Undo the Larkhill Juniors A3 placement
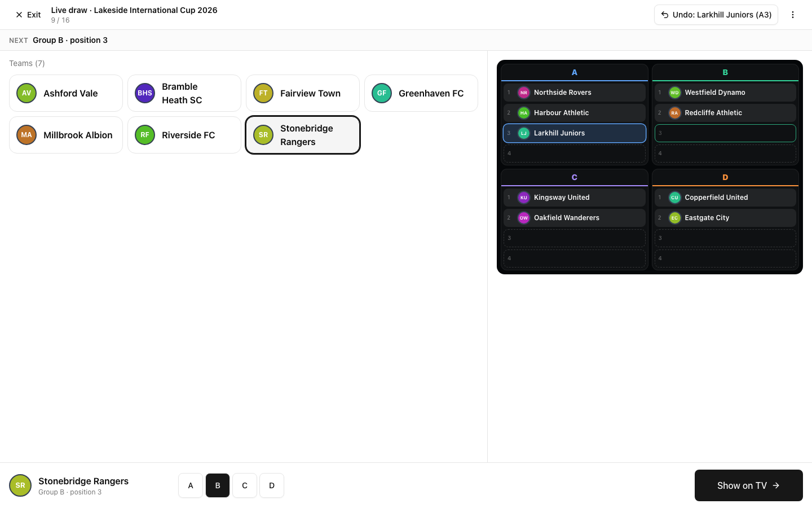The image size is (812, 508). (x=716, y=15)
